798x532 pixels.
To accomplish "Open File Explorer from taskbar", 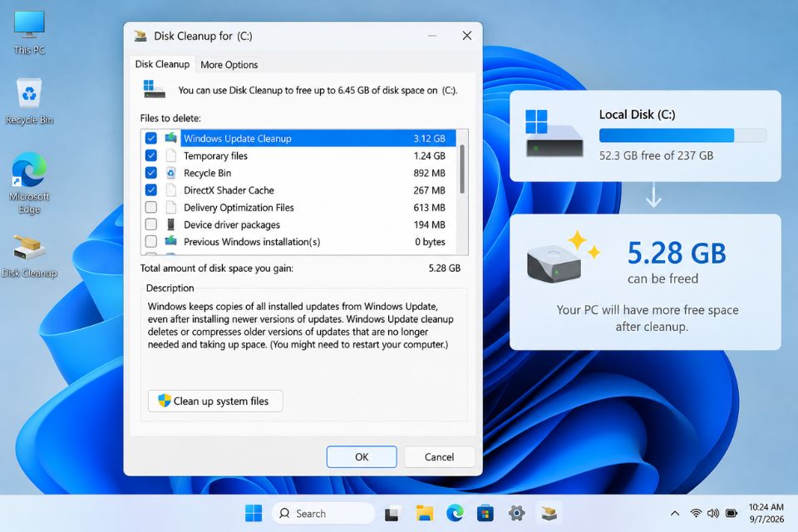I will click(x=424, y=513).
